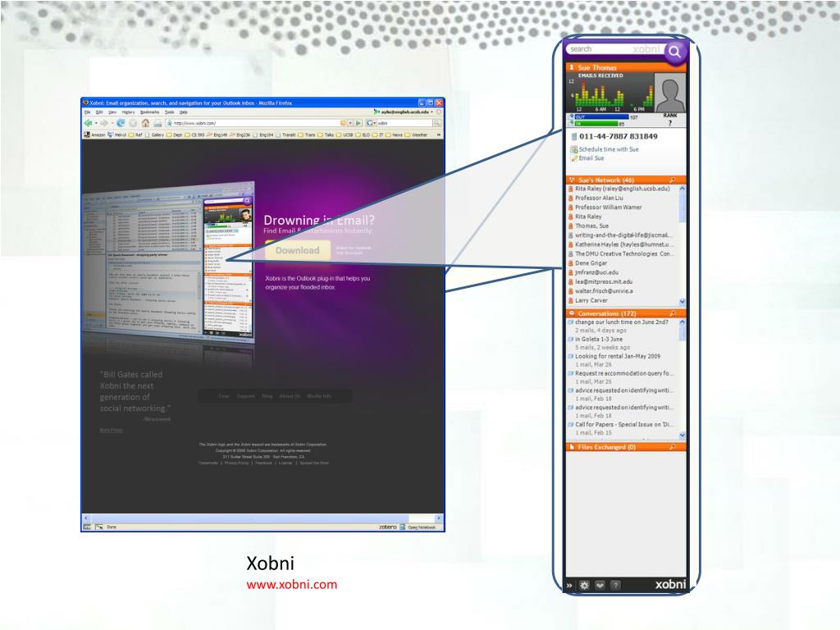Click the OUT emails blue progress bar
The width and height of the screenshot is (840, 630).
coord(601,116)
